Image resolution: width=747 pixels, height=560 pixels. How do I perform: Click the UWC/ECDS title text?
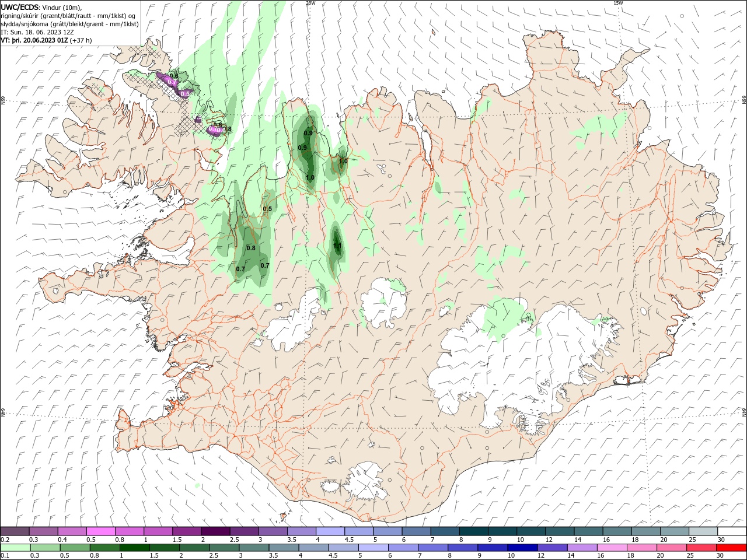19,7
